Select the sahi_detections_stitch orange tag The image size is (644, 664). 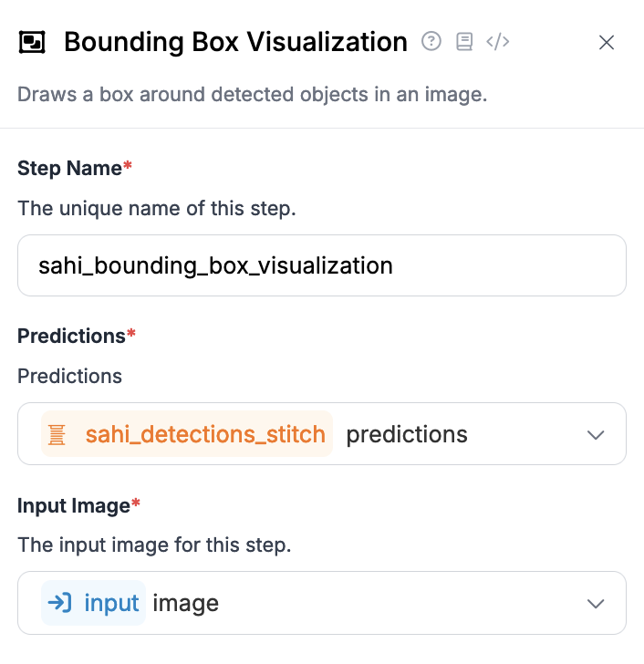[187, 434]
